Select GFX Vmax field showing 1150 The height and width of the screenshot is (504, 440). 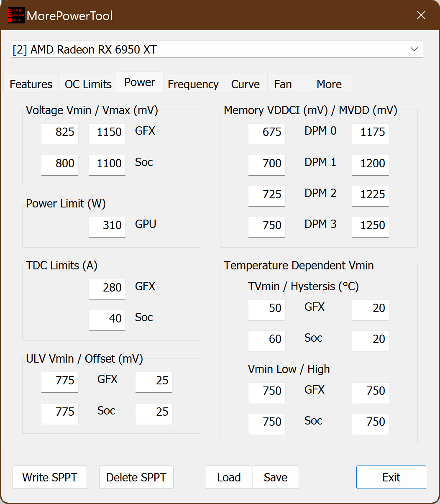[107, 133]
